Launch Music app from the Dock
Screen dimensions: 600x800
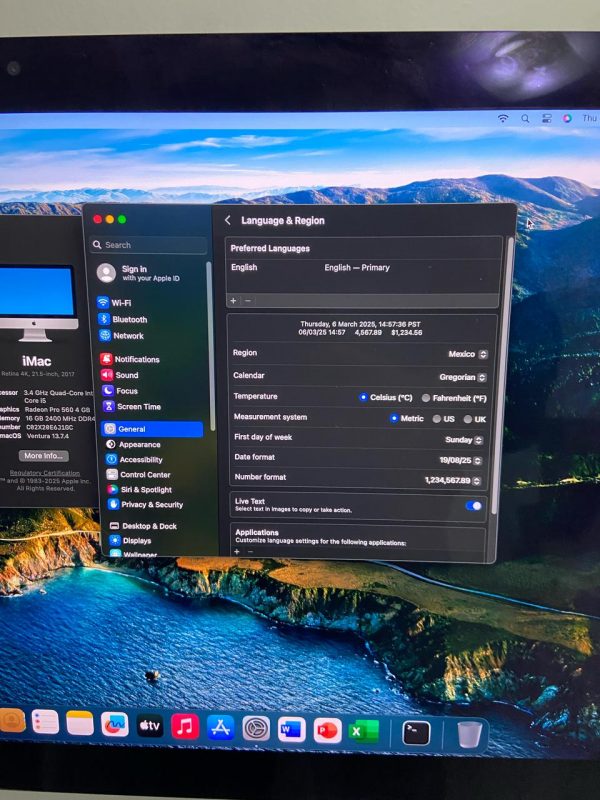(x=185, y=727)
